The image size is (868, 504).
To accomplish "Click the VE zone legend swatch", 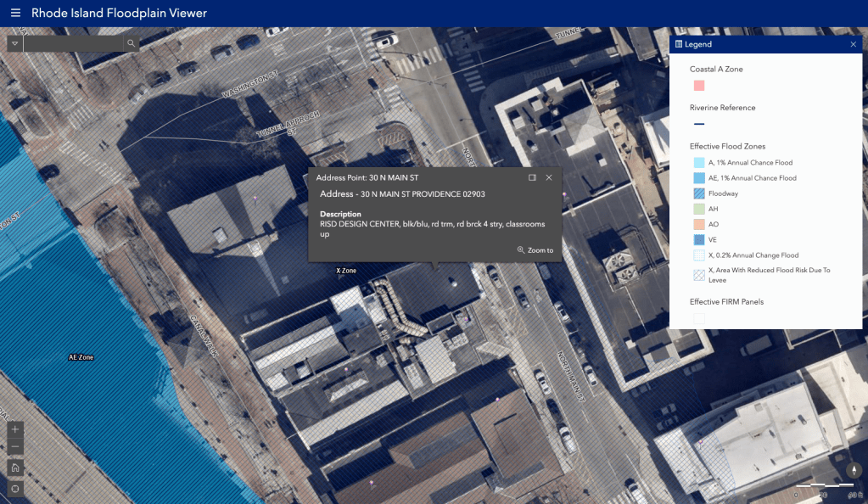I will click(699, 240).
